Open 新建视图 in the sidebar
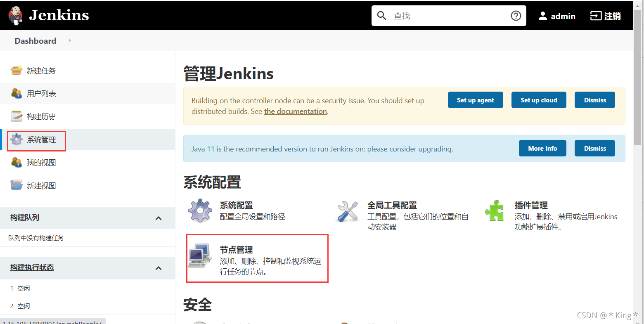This screenshot has height=324, width=644. tap(41, 186)
